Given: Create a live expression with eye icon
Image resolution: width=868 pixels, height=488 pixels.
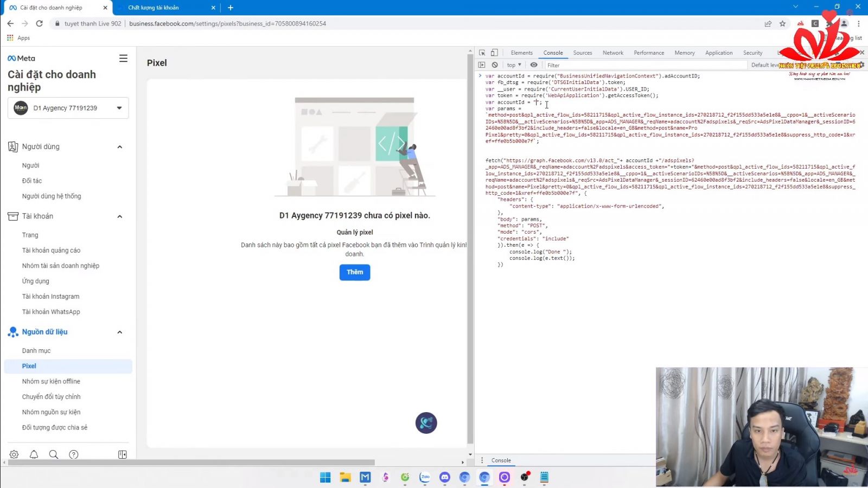Looking at the screenshot, I should [534, 65].
